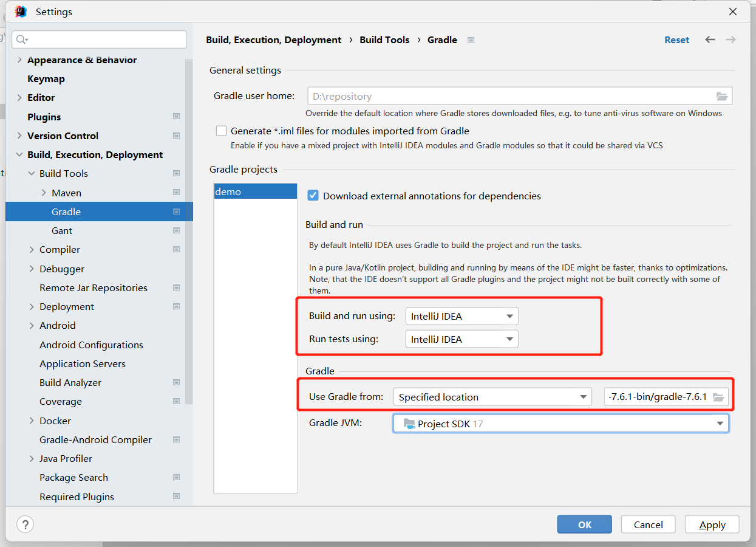Open the Use Gradle from dropdown
Screen dimensions: 756x547
pos(492,397)
